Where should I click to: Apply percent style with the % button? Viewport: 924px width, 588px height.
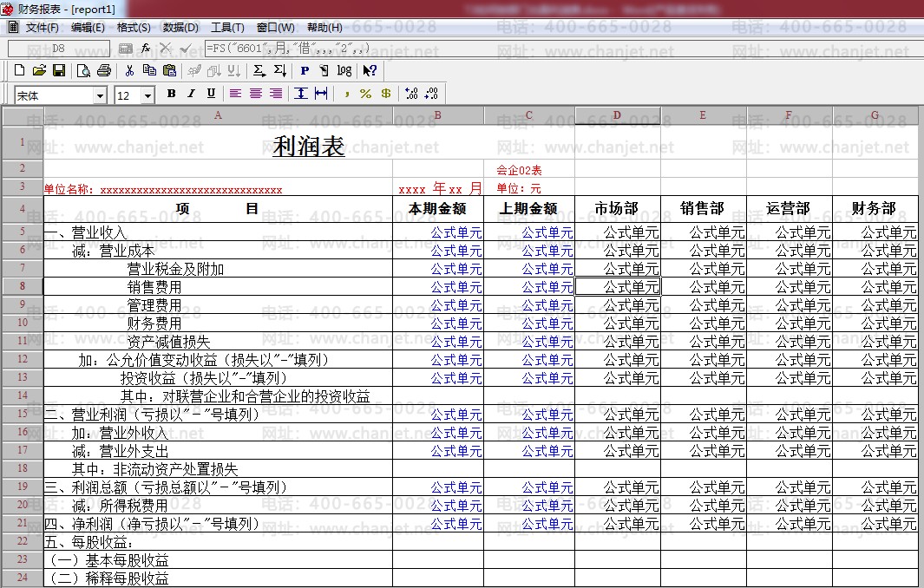[x=365, y=94]
